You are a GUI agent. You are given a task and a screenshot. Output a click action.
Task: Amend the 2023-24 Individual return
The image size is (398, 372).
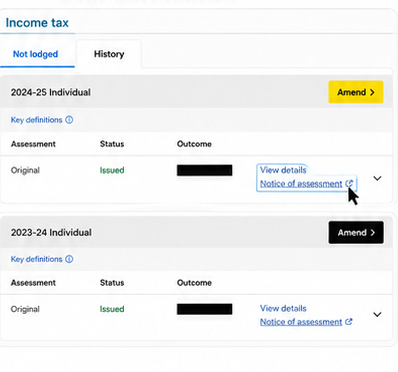coord(356,232)
